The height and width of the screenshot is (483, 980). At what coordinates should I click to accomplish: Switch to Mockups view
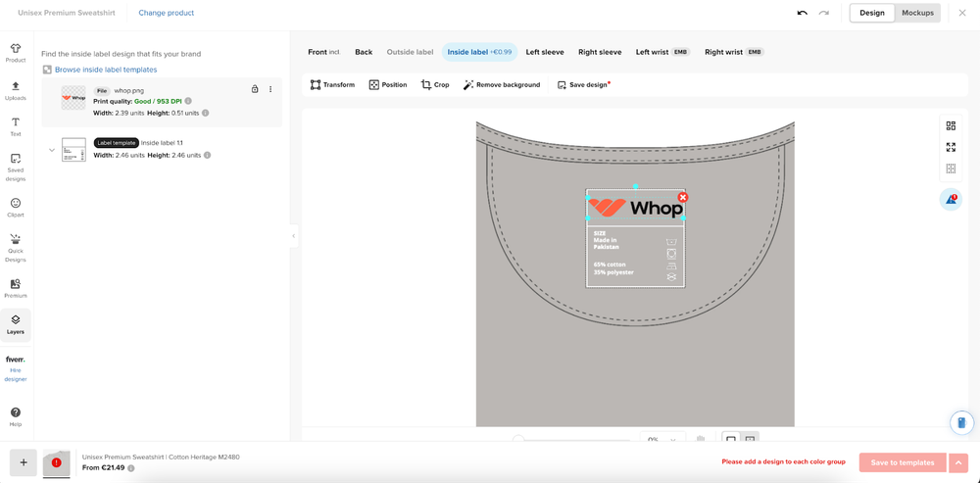point(917,13)
